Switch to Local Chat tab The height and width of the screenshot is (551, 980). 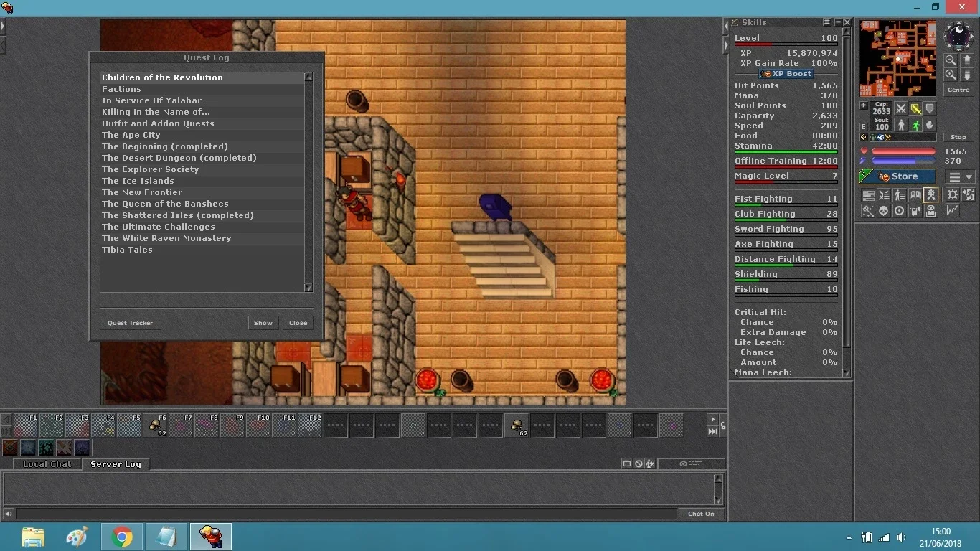click(x=47, y=464)
